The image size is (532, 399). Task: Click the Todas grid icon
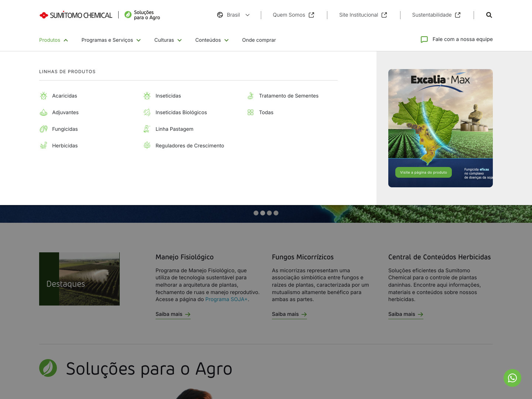(250, 112)
